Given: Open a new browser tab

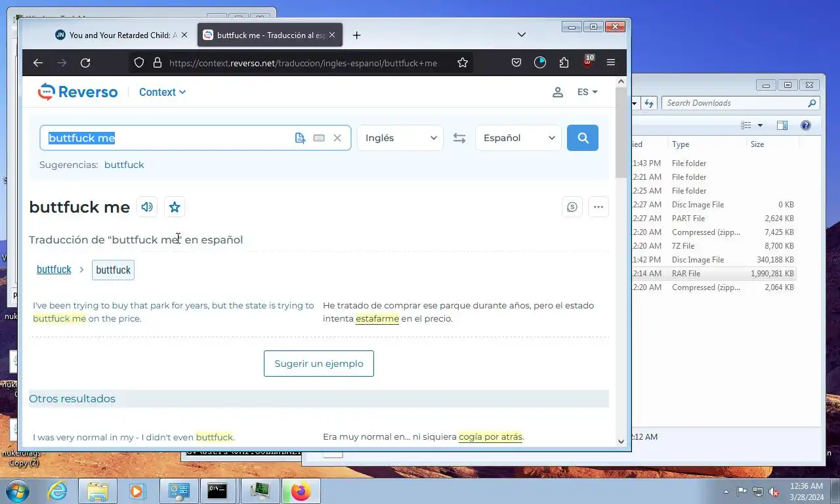Looking at the screenshot, I should point(356,35).
